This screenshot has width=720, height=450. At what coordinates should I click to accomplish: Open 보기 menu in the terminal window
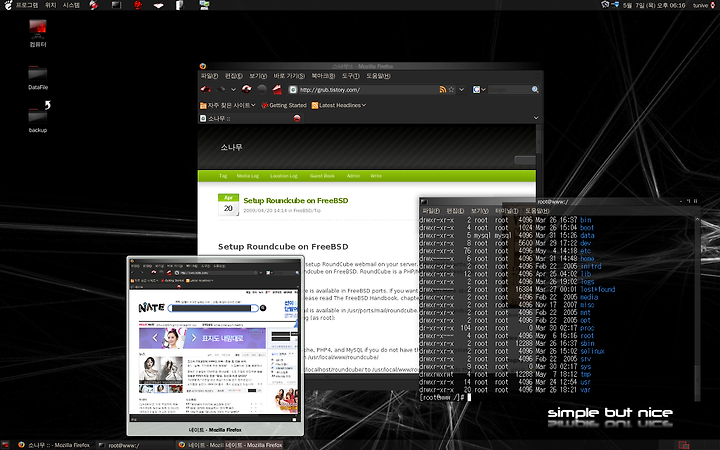click(479, 211)
